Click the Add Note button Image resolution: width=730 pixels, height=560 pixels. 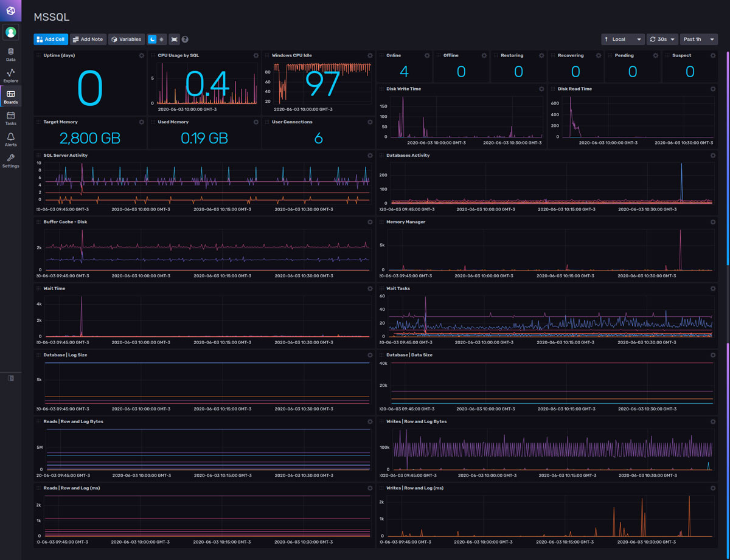click(x=88, y=40)
